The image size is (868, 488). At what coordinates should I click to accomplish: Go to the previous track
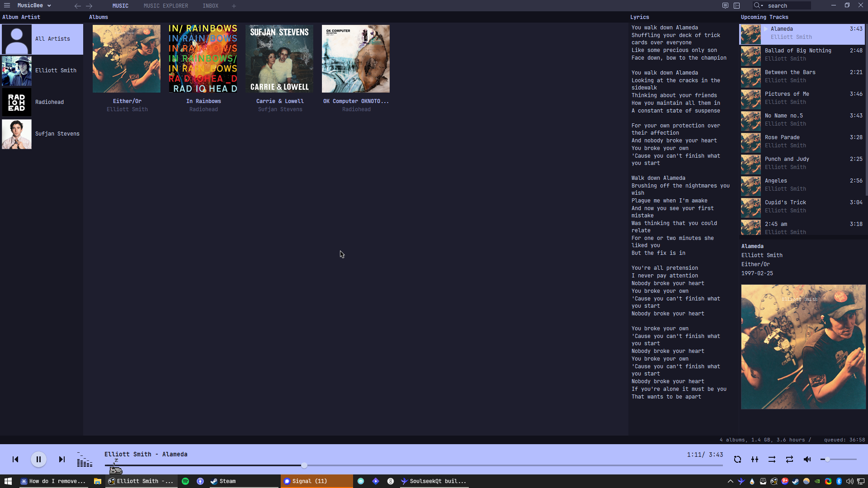15,460
